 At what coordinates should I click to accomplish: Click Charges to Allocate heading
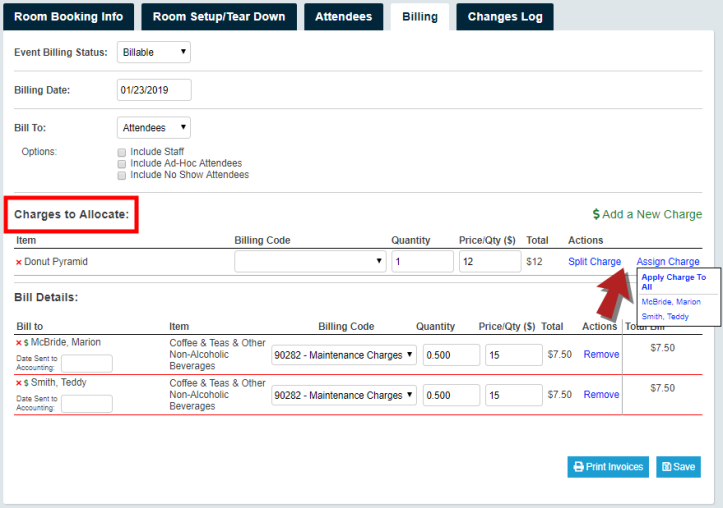[71, 214]
